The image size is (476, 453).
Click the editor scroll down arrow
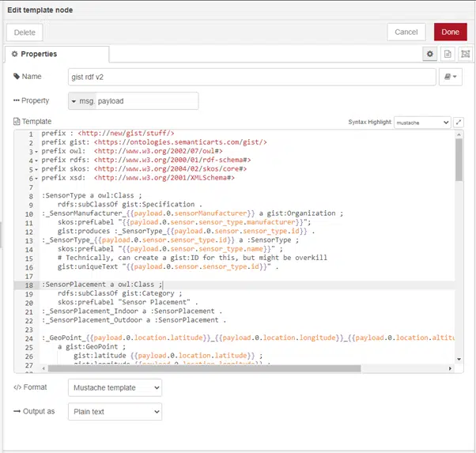click(459, 360)
